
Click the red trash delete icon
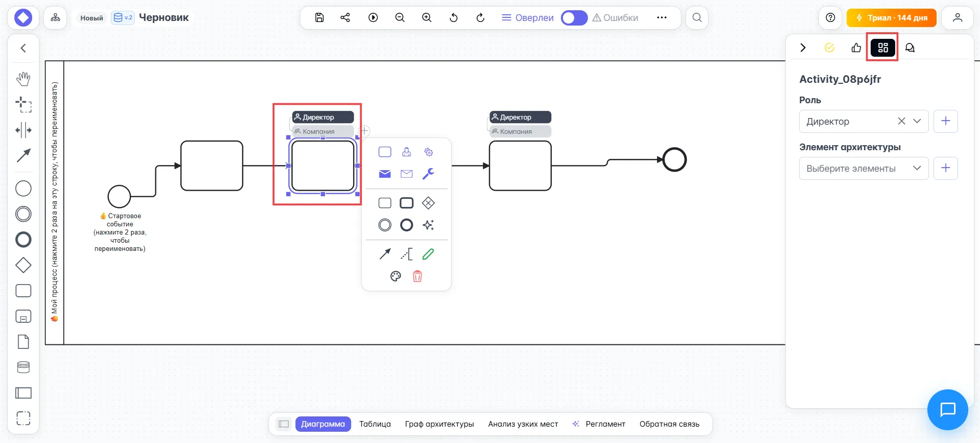417,276
